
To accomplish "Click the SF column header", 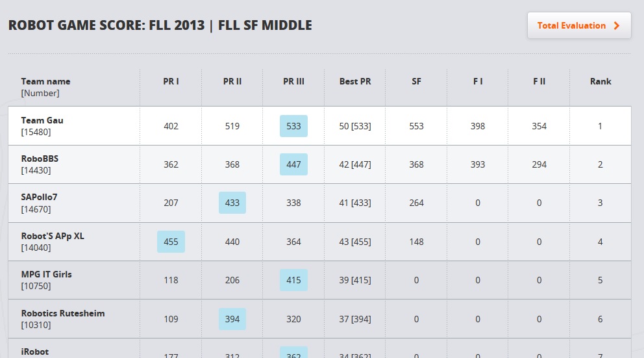I will (x=416, y=81).
